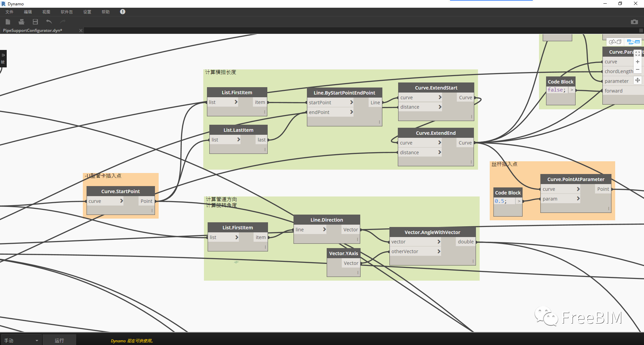
Task: Zoom out with the minus icon
Action: point(638,70)
